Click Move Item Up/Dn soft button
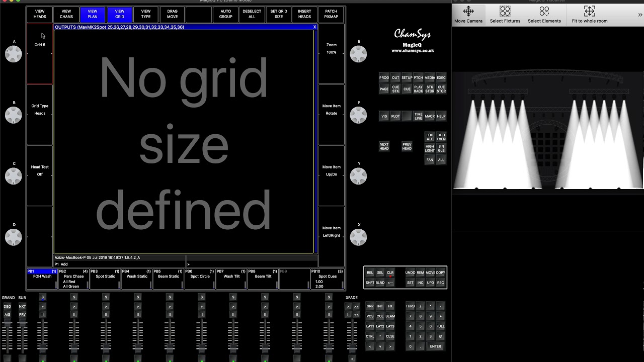Screen dimensions: 644x362 (331, 176)
